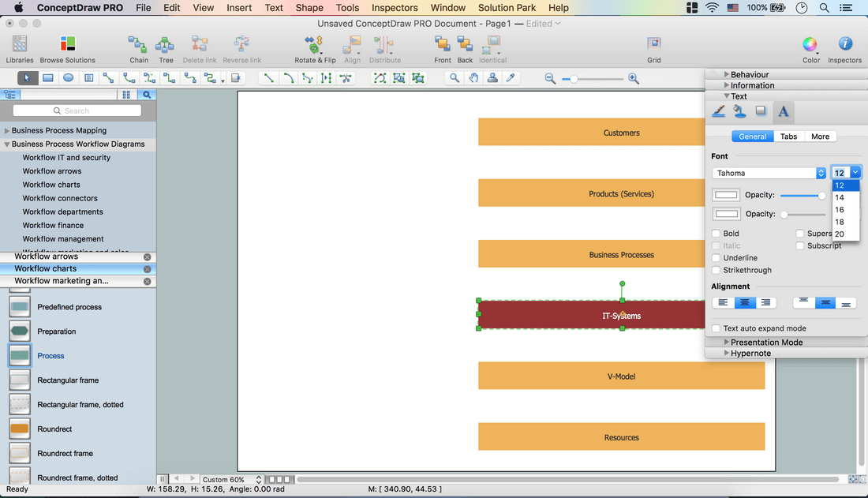Open the Inspectors panel

tap(845, 44)
